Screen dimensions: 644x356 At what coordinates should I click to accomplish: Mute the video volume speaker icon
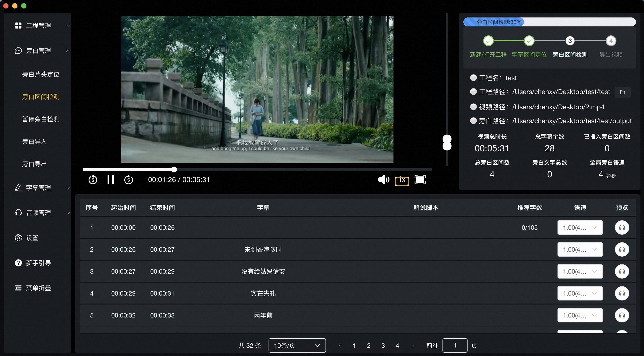383,180
